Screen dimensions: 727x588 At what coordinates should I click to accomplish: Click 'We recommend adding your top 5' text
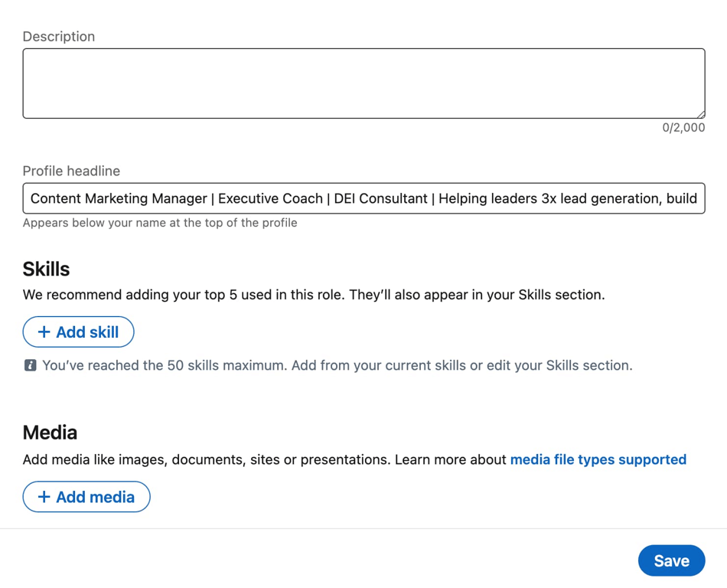pos(314,295)
